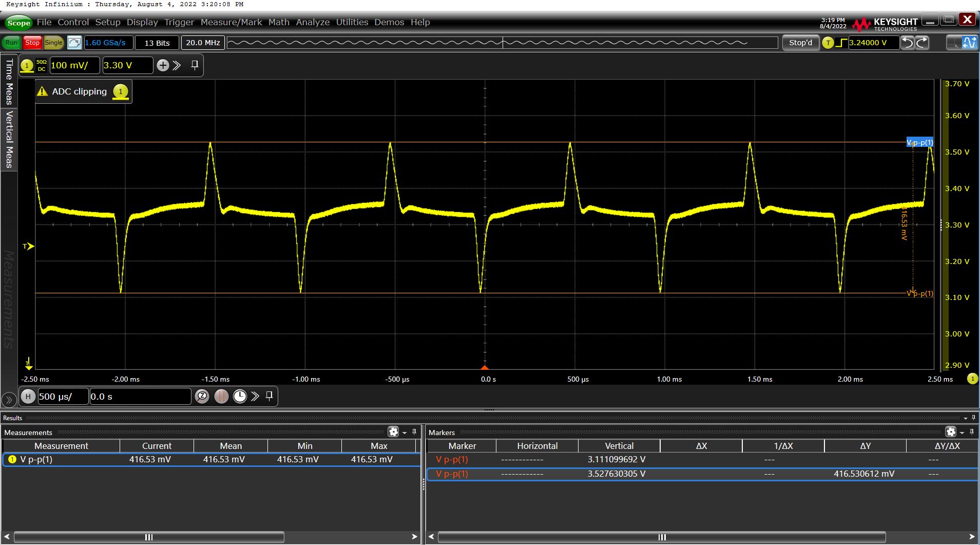Open the Setup menu

coord(108,22)
